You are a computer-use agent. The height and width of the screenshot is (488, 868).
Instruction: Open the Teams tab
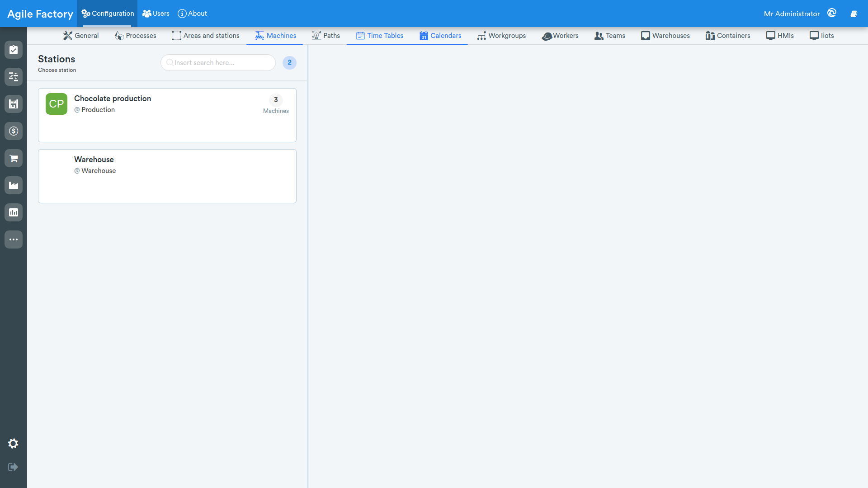pyautogui.click(x=610, y=36)
